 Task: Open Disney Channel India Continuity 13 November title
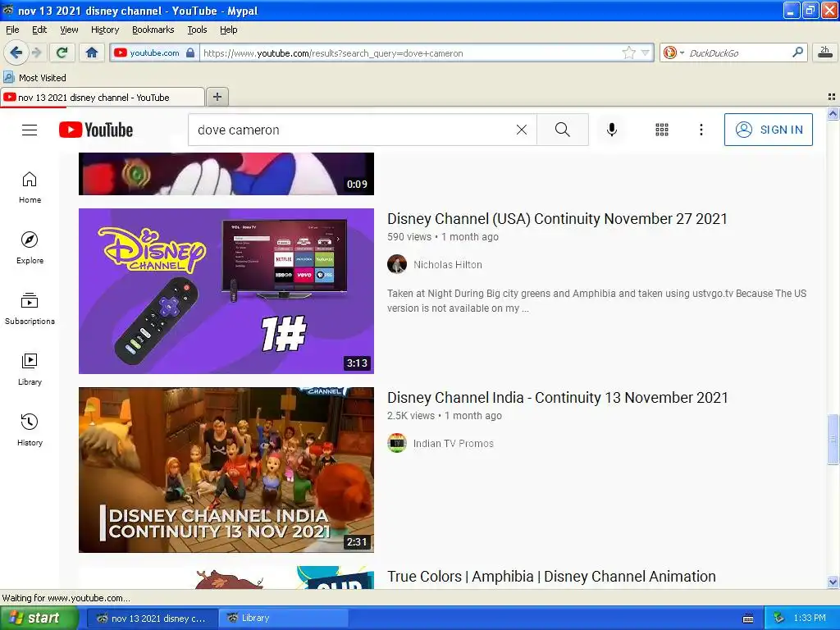point(558,398)
